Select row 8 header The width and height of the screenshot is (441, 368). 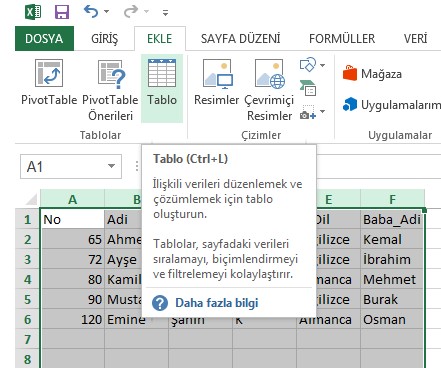click(28, 359)
